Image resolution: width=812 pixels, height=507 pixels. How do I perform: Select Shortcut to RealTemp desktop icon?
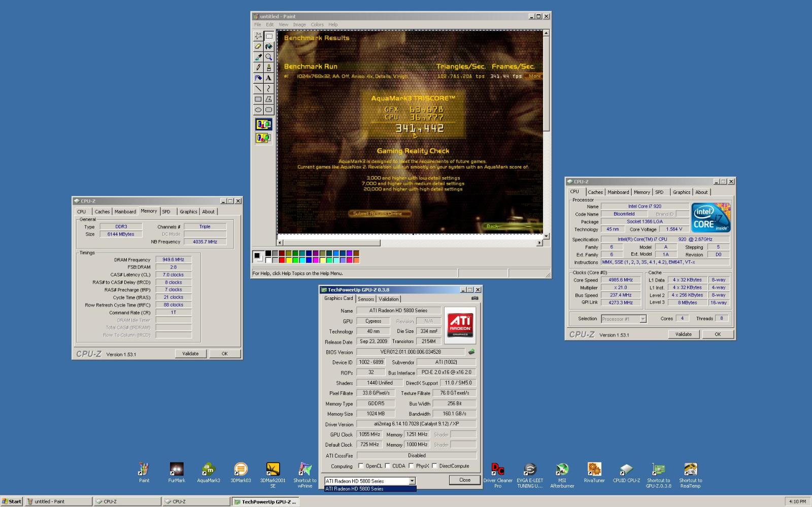point(691,475)
